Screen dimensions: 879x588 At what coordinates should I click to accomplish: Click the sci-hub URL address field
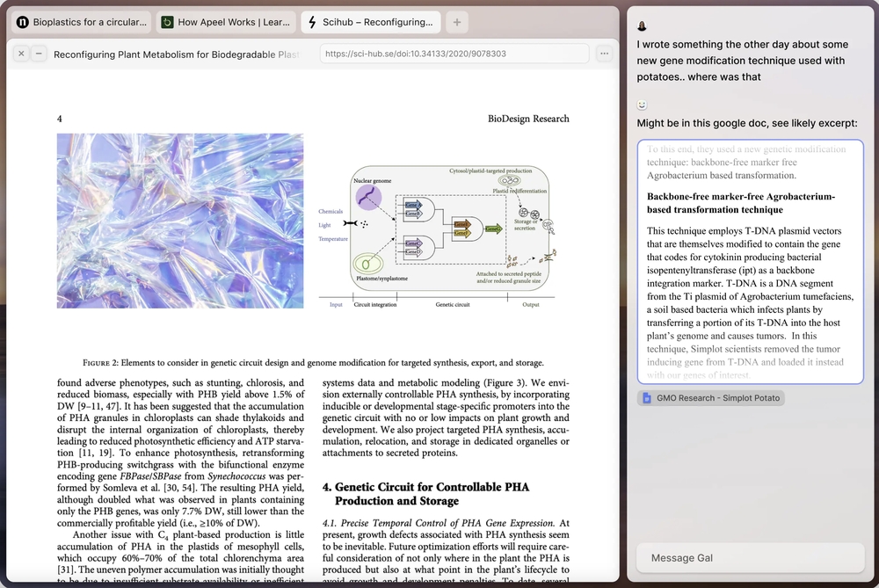tap(454, 54)
